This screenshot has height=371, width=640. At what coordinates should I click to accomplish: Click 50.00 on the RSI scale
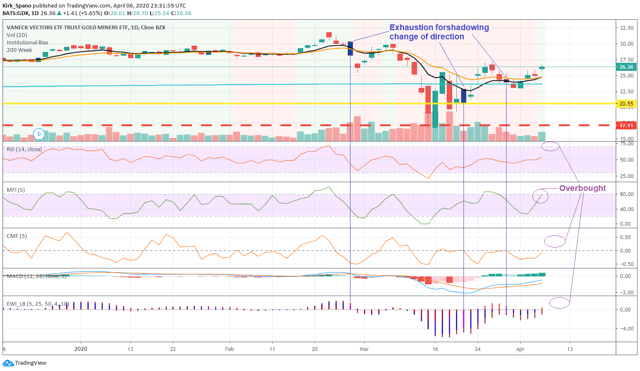627,160
